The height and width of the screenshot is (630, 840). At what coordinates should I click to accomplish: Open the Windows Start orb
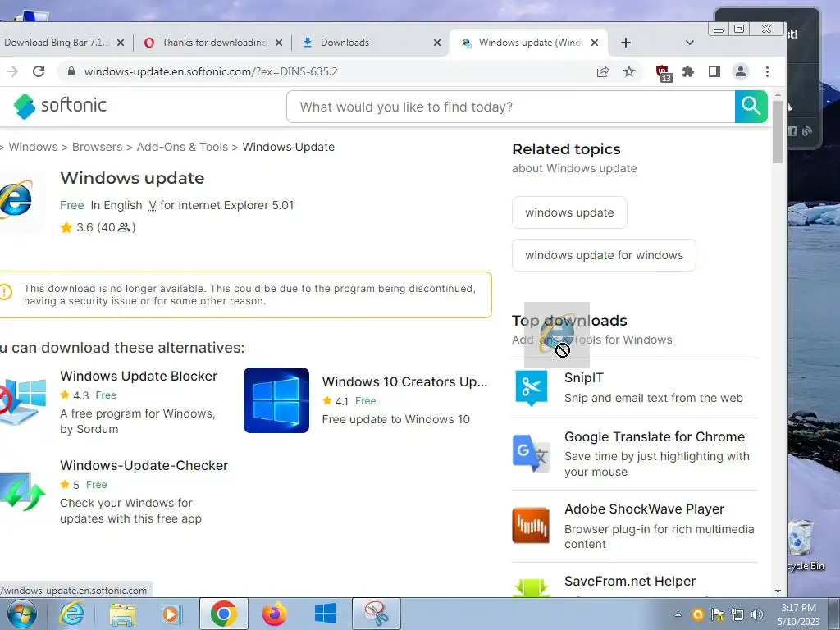21,614
